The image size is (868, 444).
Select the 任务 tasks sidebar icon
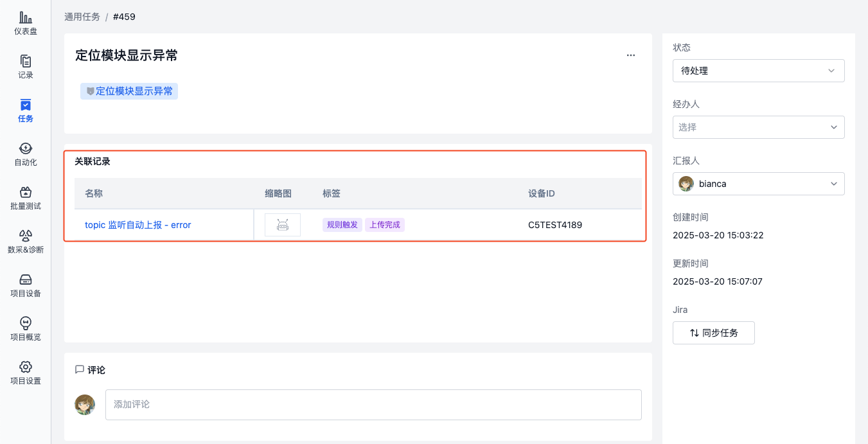tap(26, 111)
